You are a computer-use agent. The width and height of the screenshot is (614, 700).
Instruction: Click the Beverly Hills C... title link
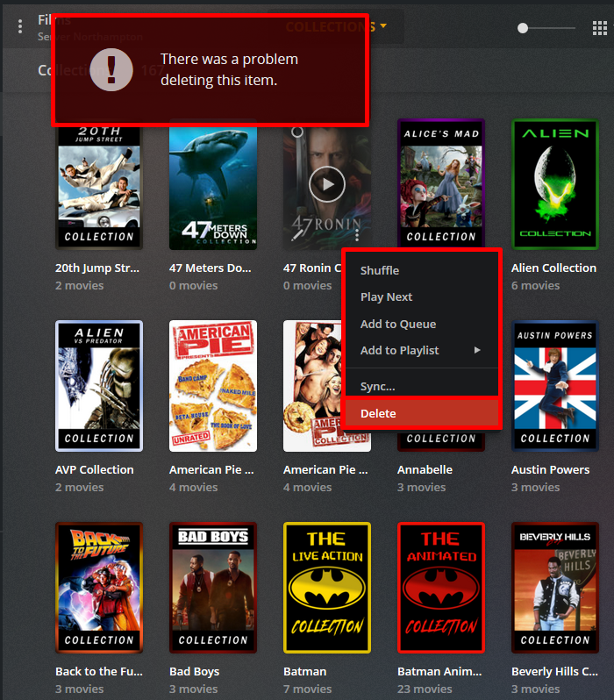[x=554, y=671]
